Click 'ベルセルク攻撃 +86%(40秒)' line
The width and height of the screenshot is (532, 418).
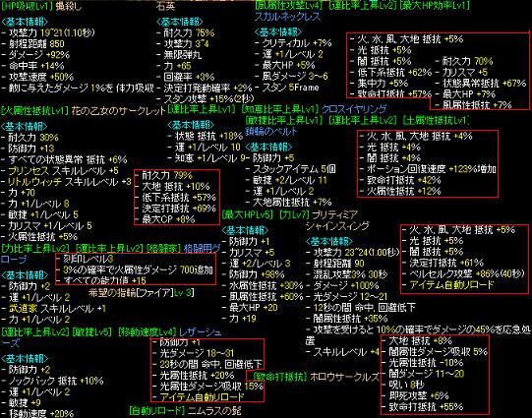(467, 273)
